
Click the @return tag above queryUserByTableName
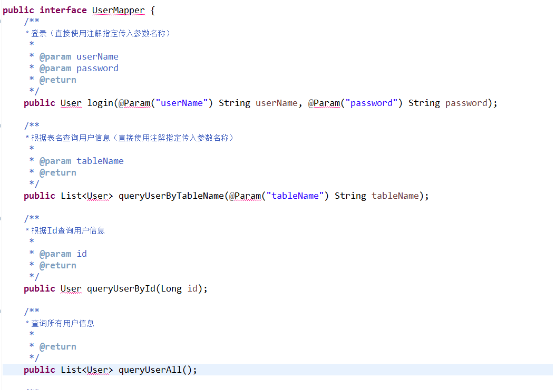pos(58,173)
